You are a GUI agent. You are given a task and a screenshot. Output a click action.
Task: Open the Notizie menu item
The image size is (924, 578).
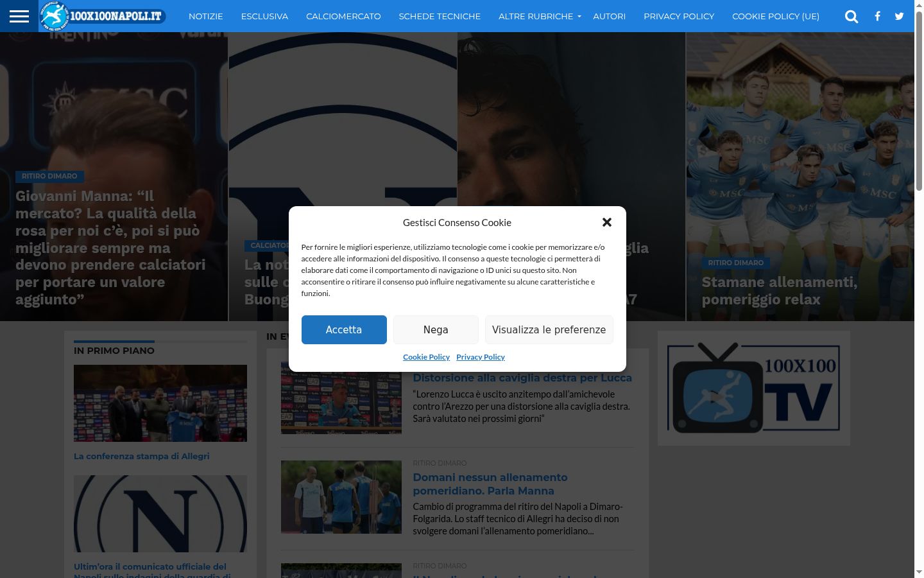click(x=206, y=16)
